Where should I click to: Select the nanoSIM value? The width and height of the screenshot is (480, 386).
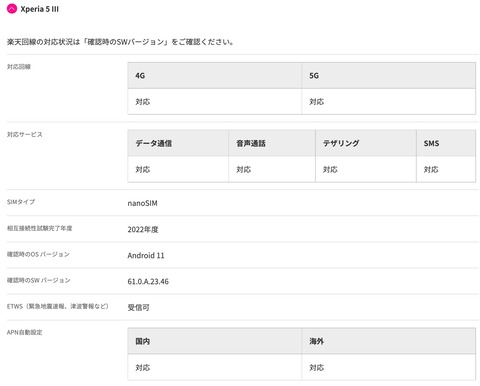click(142, 203)
